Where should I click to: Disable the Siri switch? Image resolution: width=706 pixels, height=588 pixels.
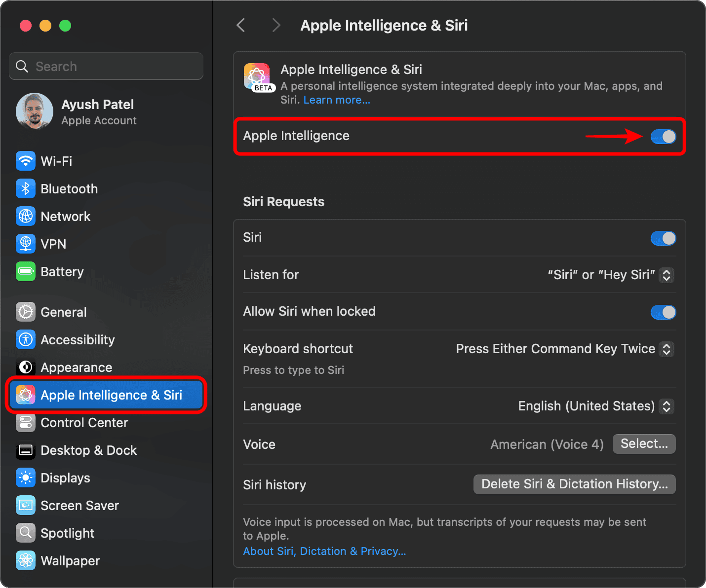[x=663, y=238]
